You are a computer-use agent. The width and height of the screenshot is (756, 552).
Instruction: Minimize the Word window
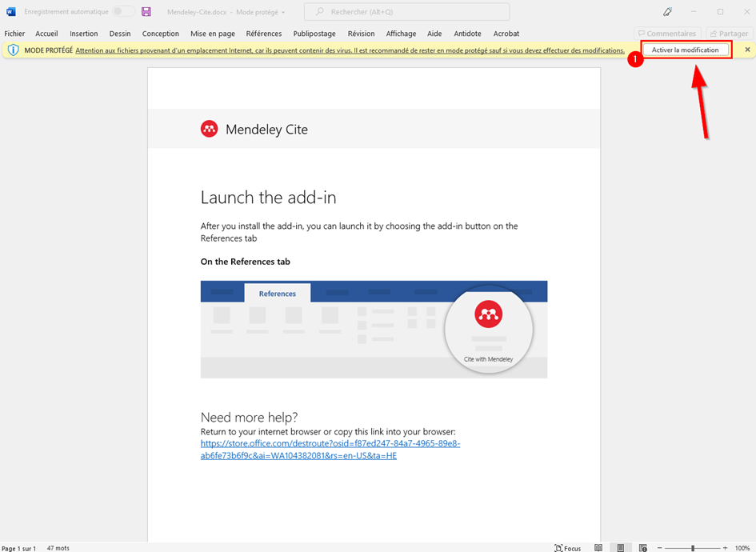point(694,11)
